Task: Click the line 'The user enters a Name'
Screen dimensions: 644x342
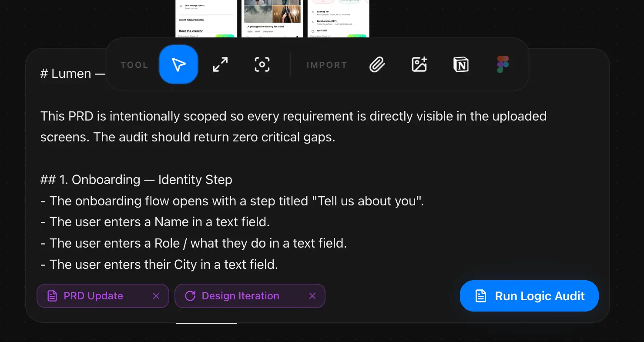Action: [155, 222]
